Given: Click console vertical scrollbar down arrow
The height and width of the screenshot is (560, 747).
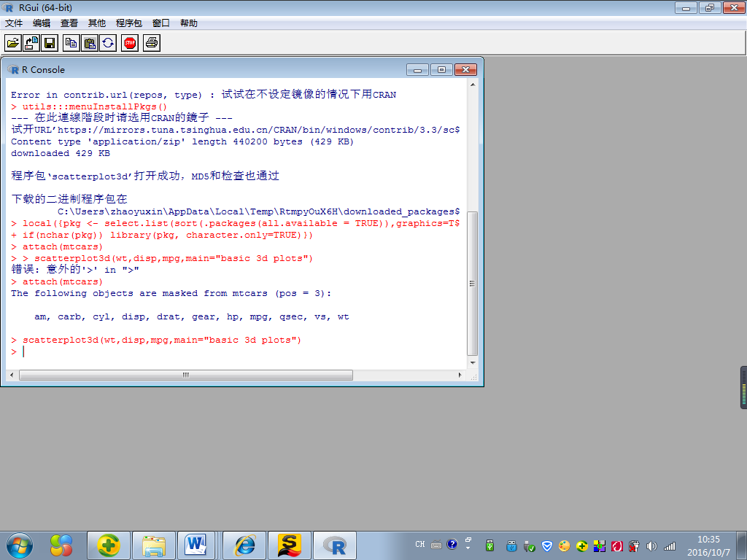Looking at the screenshot, I should click(x=473, y=363).
